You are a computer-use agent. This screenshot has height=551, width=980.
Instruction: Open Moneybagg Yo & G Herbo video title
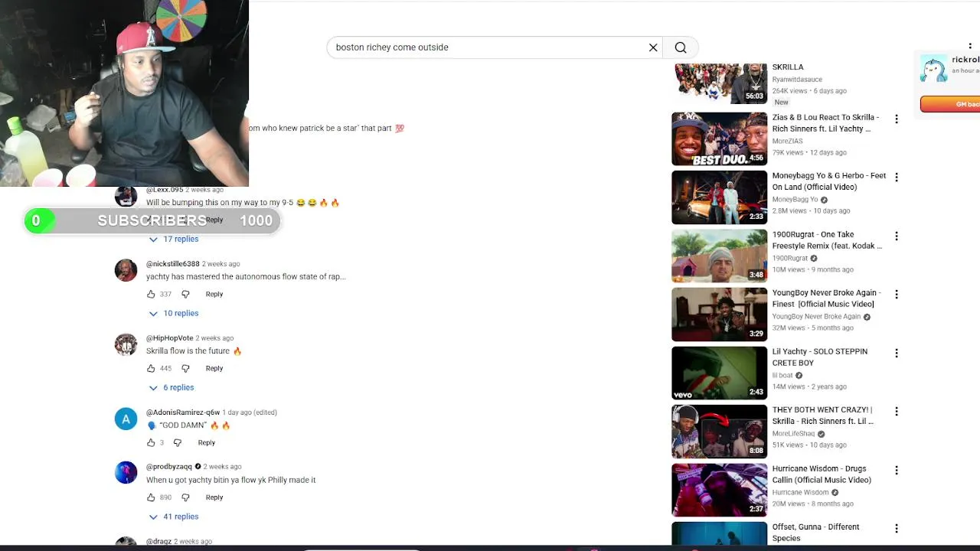pyautogui.click(x=829, y=181)
